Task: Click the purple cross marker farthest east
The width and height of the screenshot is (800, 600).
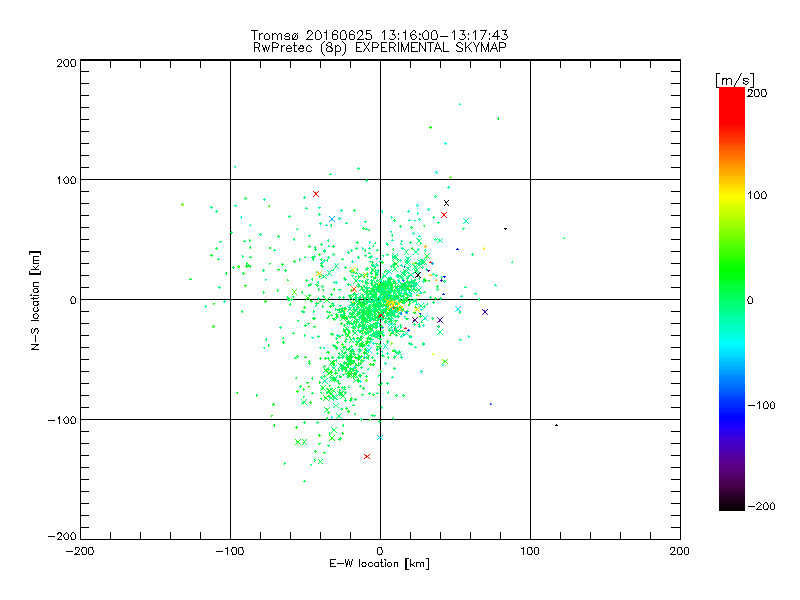Action: (485, 312)
